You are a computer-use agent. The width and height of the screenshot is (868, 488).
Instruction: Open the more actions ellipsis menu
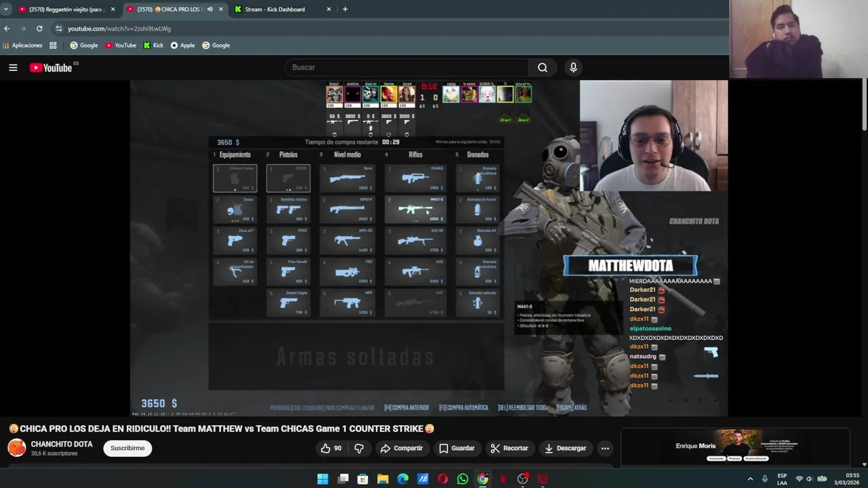pyautogui.click(x=605, y=448)
